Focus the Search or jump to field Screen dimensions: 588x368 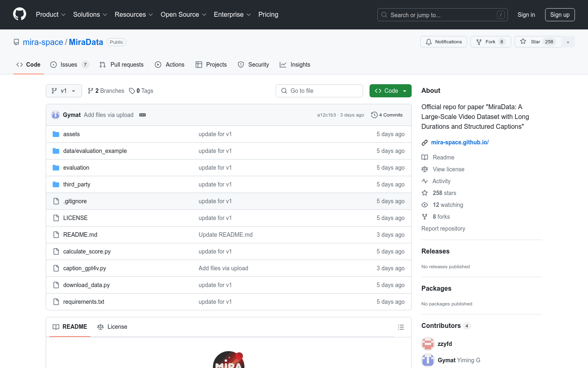(443, 15)
